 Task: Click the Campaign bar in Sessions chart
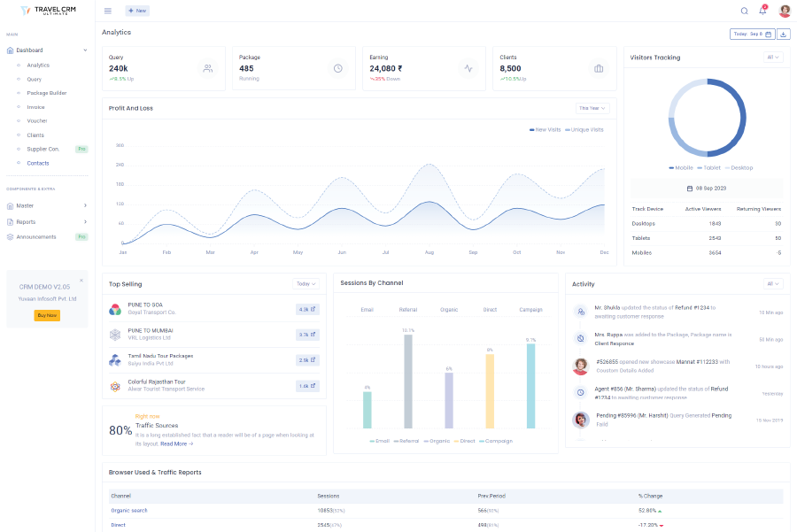click(x=530, y=385)
